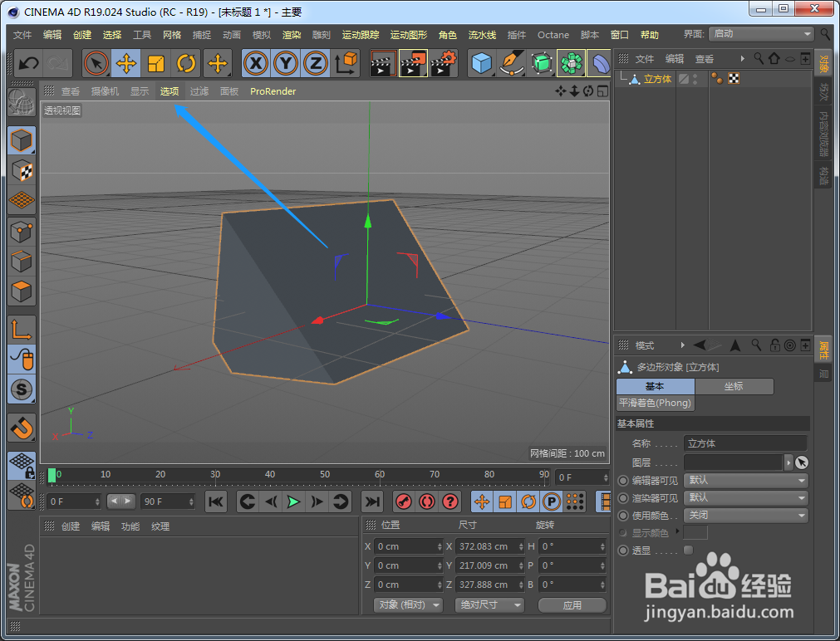Open the 摄像机 viewport menu
The height and width of the screenshot is (641, 840).
tap(105, 91)
